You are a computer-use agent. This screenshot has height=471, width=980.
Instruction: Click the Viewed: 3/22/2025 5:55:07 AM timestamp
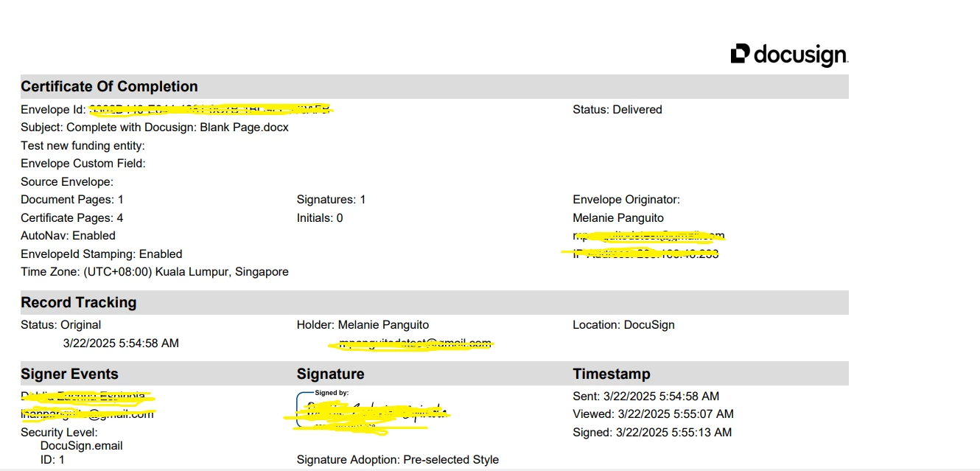click(x=653, y=414)
